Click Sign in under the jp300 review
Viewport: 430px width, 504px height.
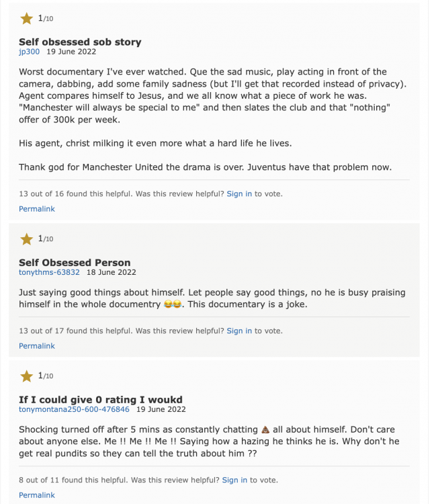click(x=239, y=194)
